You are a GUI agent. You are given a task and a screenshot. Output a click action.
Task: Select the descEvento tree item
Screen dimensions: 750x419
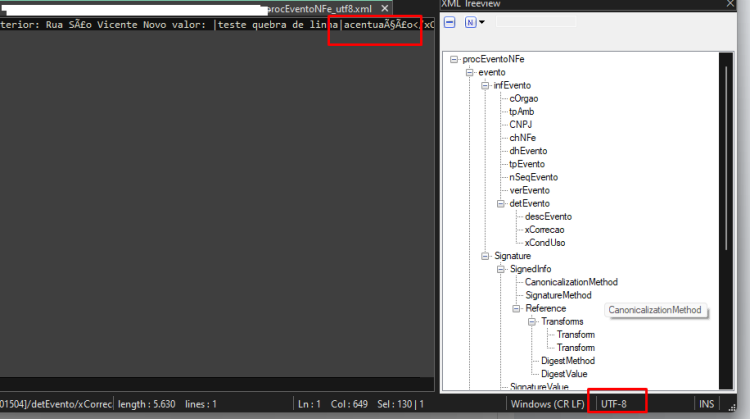click(x=548, y=217)
